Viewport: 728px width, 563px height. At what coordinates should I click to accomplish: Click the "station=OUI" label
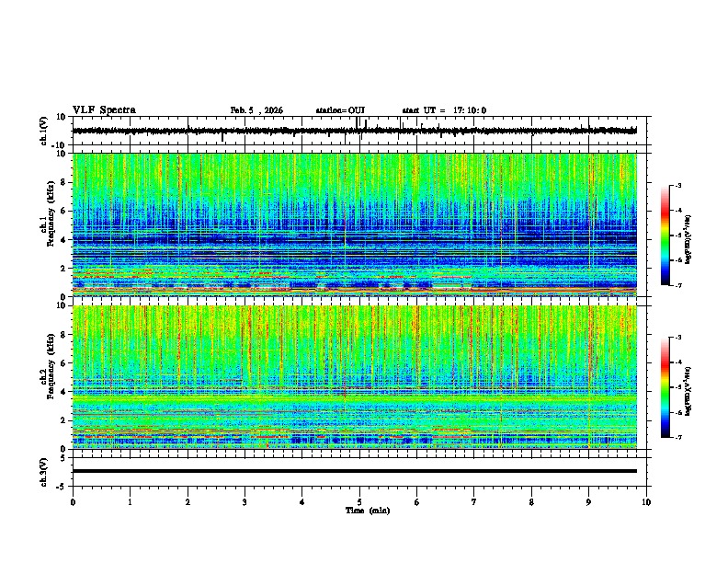click(340, 110)
